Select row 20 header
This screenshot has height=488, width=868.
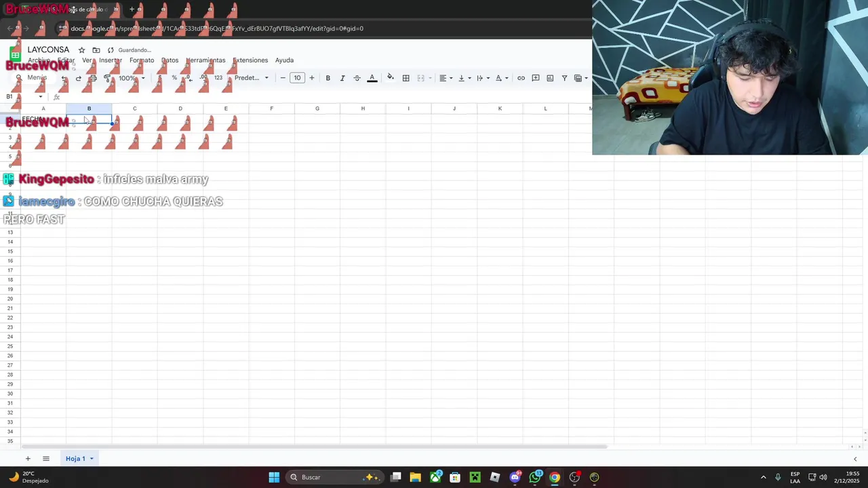click(10, 299)
